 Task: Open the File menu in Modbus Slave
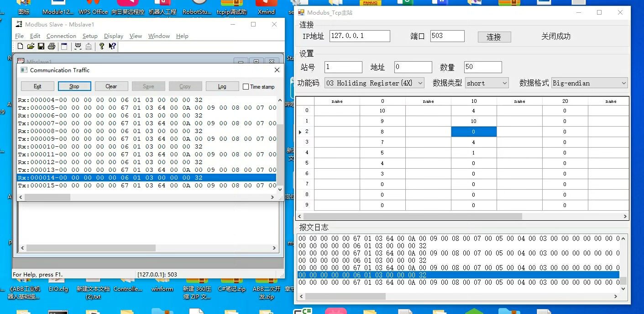point(19,36)
